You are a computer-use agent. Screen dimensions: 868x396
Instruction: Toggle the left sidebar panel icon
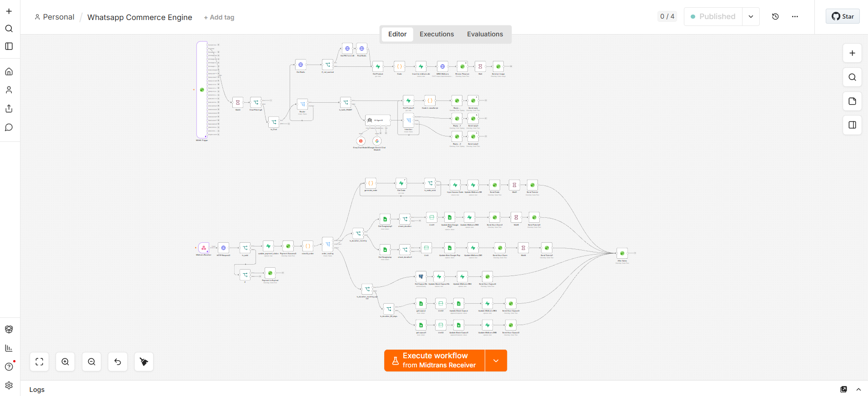point(9,46)
